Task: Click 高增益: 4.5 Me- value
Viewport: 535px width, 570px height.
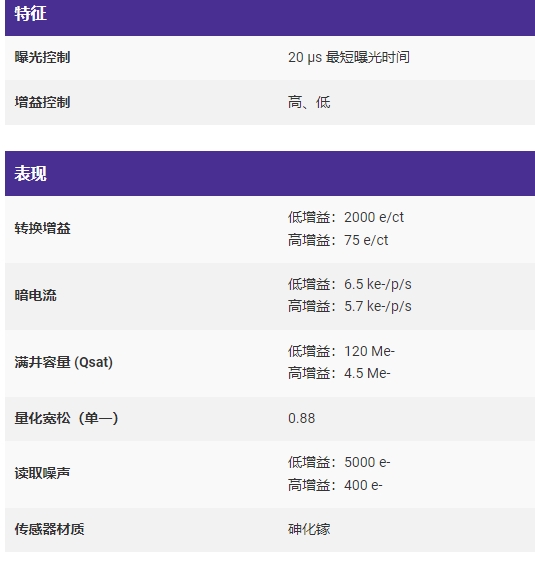Action: pos(339,373)
